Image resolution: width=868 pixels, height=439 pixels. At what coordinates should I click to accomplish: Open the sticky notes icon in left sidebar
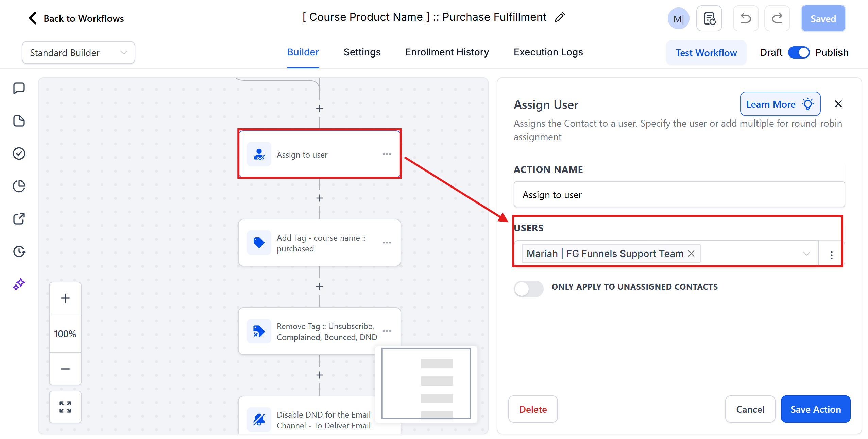(19, 121)
